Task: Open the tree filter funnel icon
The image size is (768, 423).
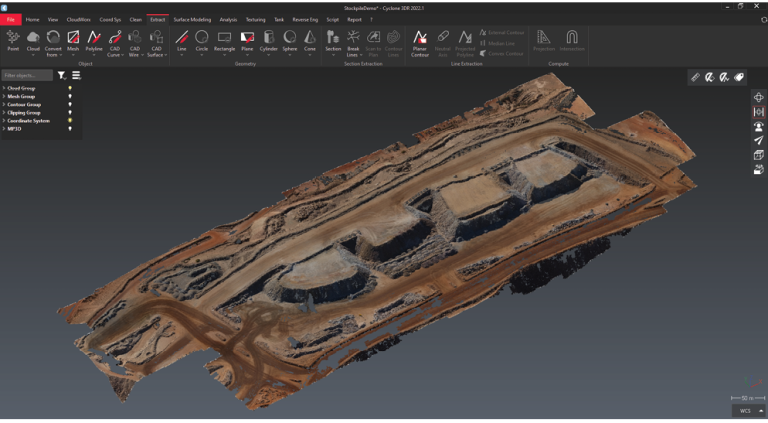Action: [x=61, y=75]
